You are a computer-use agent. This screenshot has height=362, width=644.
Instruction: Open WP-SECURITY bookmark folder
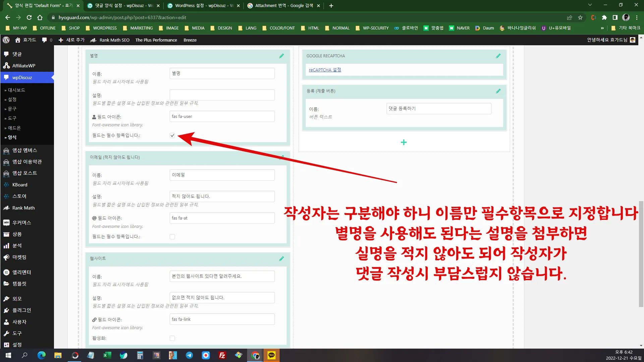[x=372, y=28]
